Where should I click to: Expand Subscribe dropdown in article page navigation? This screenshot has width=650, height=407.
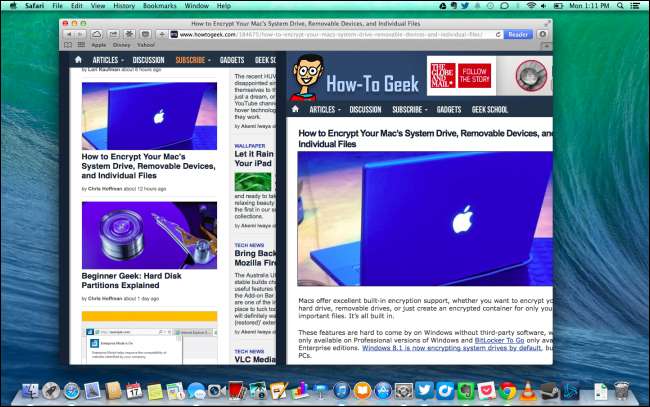(410, 109)
